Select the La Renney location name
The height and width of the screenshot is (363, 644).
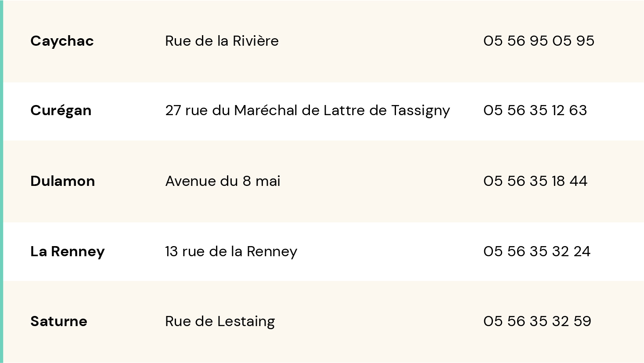click(x=67, y=251)
